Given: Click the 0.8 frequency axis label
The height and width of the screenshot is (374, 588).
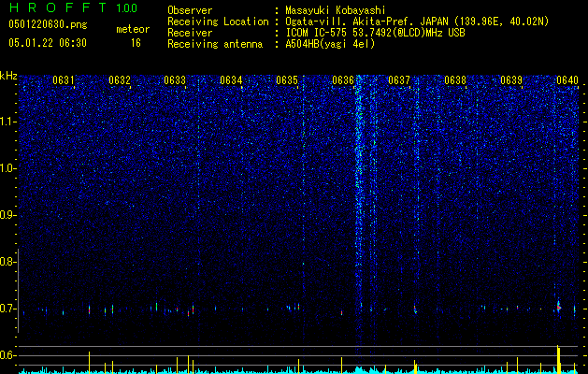Looking at the screenshot, I should tap(7, 262).
